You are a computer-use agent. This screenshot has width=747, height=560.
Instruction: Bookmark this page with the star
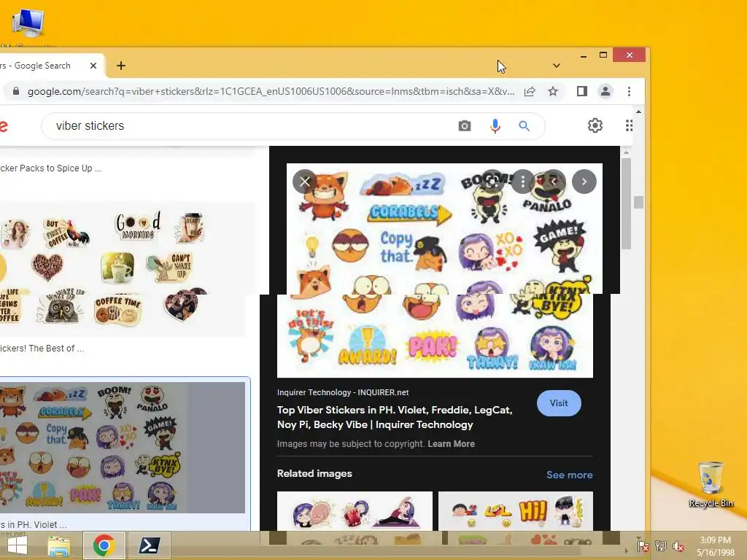[553, 91]
